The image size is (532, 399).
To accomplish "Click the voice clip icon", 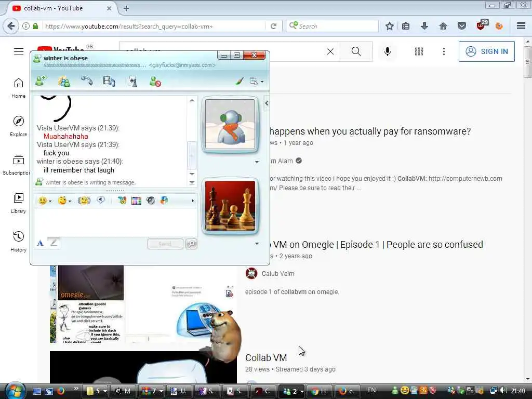I will coord(101,200).
